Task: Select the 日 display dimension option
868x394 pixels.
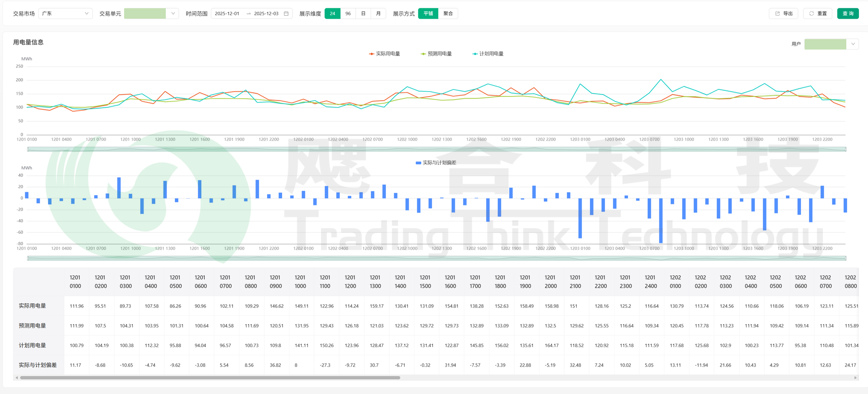Action: pyautogui.click(x=363, y=13)
